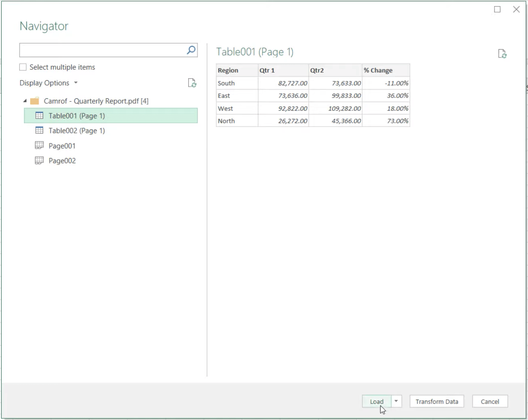The width and height of the screenshot is (528, 420).
Task: Click Transform Data
Action: 437,401
